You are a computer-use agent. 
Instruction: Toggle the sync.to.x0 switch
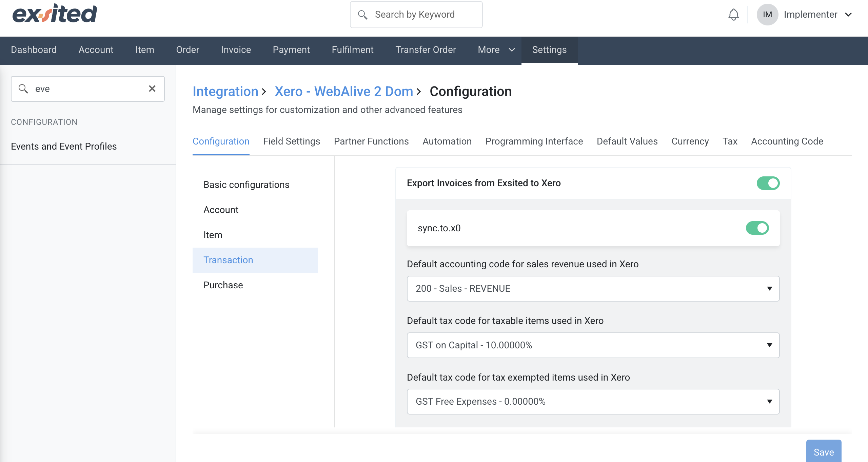click(757, 228)
